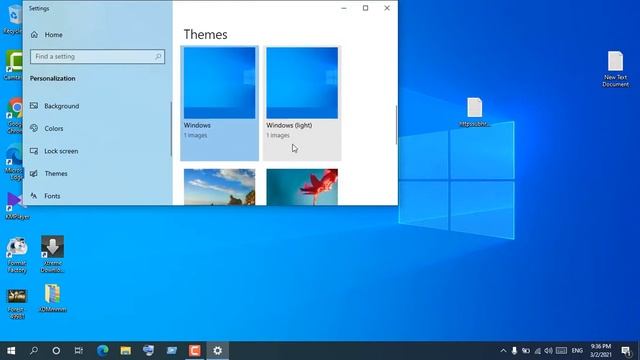Click the Find a setting search box
This screenshot has height=360, width=640.
click(x=97, y=56)
